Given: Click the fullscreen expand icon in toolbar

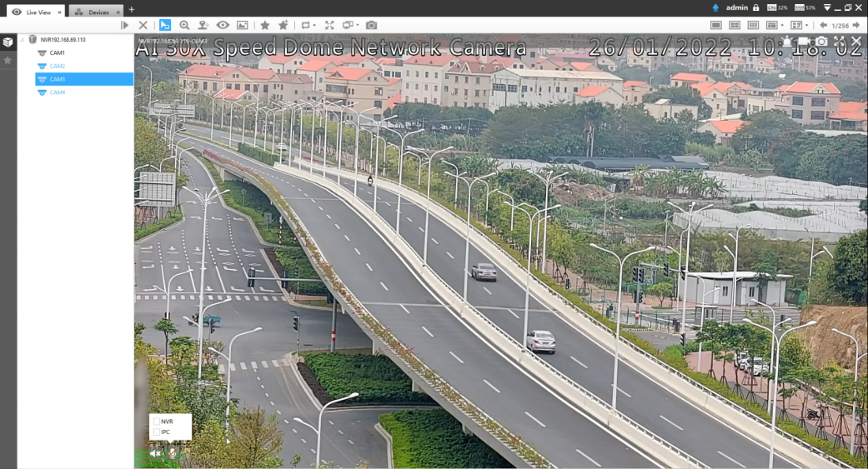Looking at the screenshot, I should [329, 25].
